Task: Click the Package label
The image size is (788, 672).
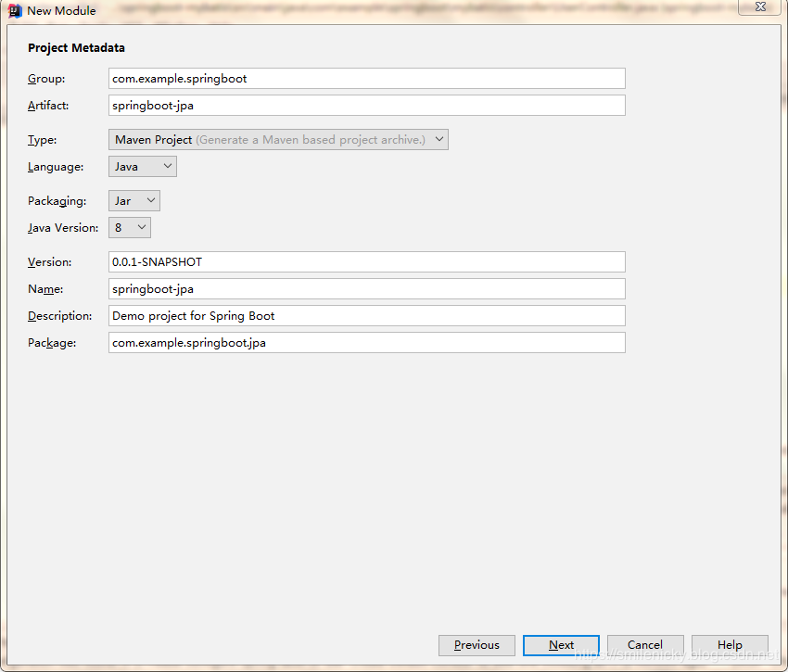Action: (x=52, y=343)
